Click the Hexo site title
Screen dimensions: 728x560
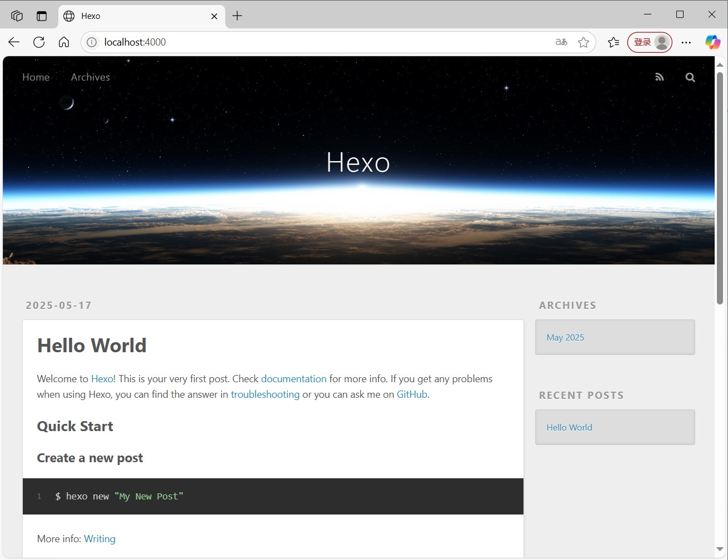pyautogui.click(x=358, y=162)
